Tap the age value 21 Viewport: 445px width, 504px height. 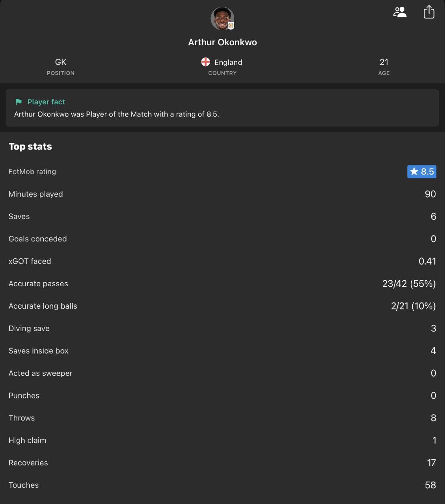384,62
